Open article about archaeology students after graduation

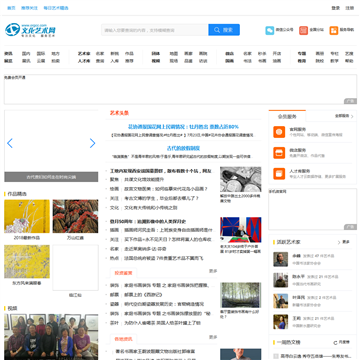[161, 198]
